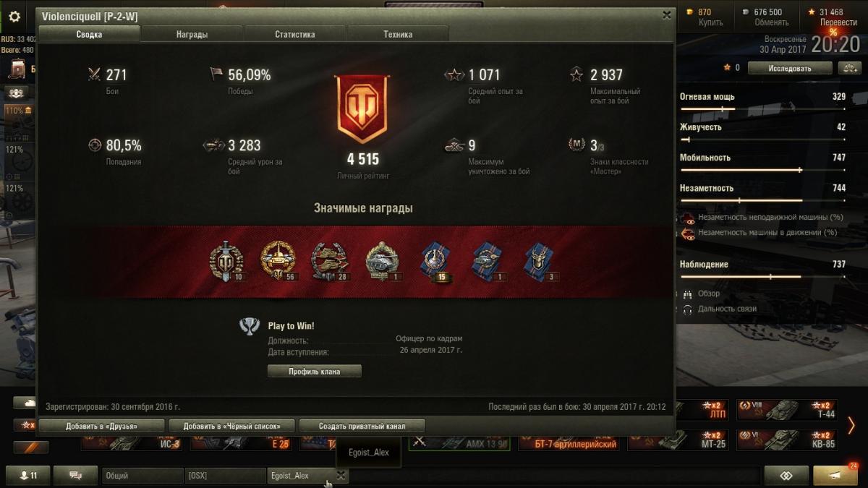This screenshot has height=488, width=868.
Task: Switch to the Награды tab
Action: click(192, 34)
